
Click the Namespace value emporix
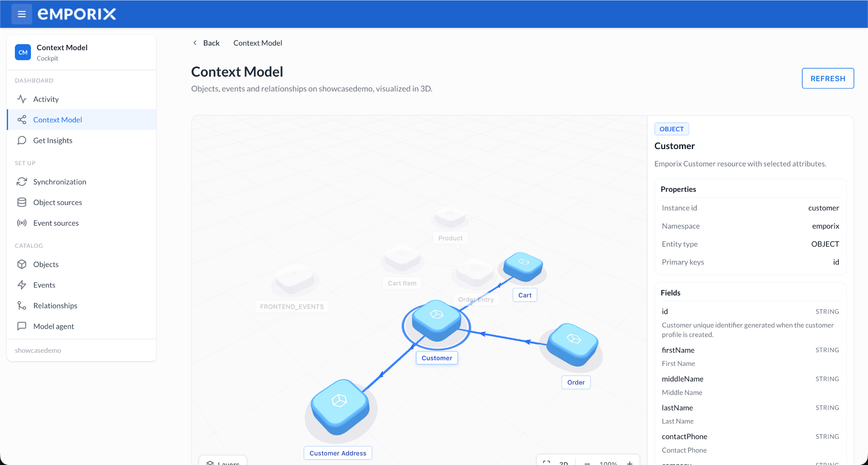[x=826, y=226]
